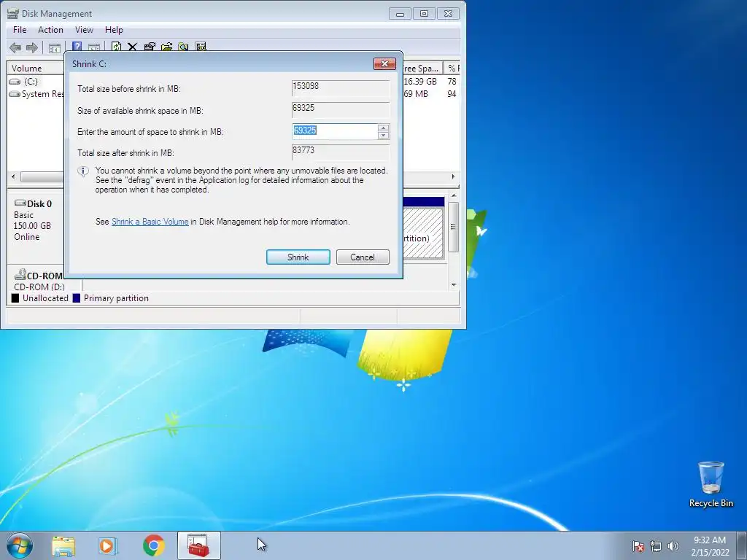Image resolution: width=747 pixels, height=560 pixels.
Task: Minimize the Disk Management window
Action: pyautogui.click(x=400, y=14)
